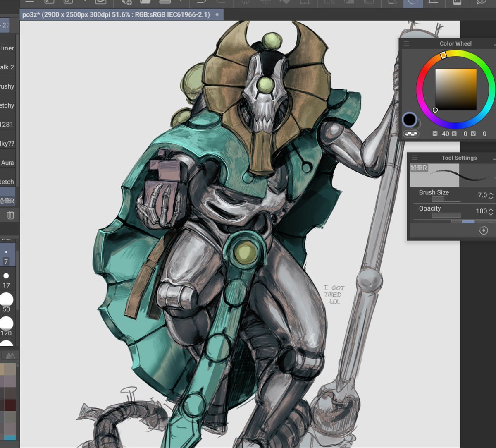Screen dimensions: 496x448
Task: Open the Color Wheel panel menu
Action: [x=406, y=43]
